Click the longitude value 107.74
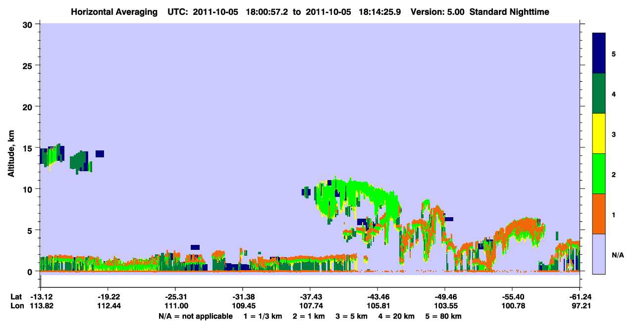Screen dimensions: 644x330 [x=310, y=306]
